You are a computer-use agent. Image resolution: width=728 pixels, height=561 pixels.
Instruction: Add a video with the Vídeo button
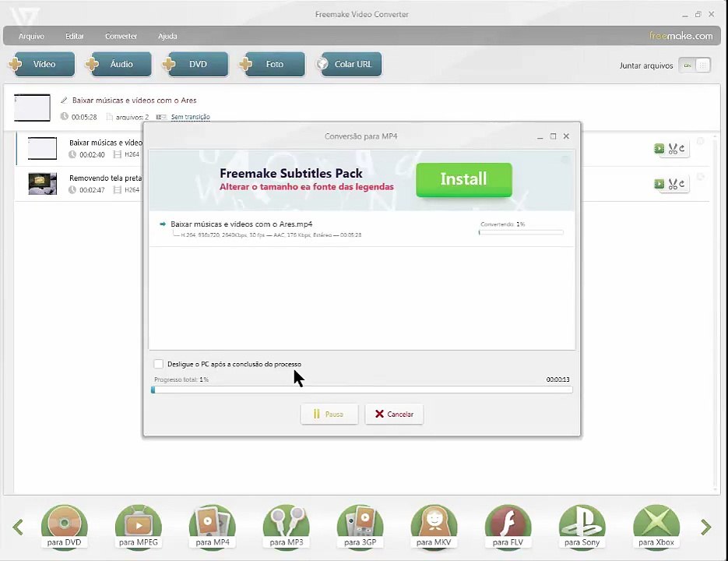(42, 64)
